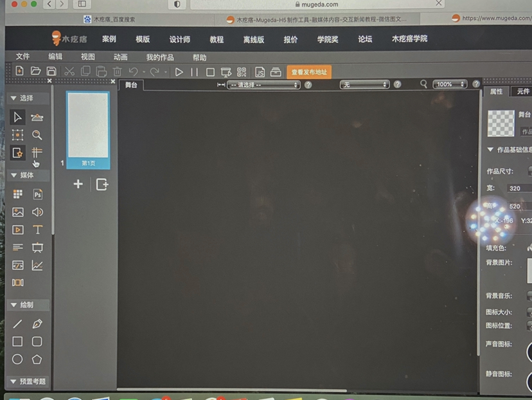Visit the 论坛 link
Image resolution: width=532 pixels, height=400 pixels.
tap(365, 39)
